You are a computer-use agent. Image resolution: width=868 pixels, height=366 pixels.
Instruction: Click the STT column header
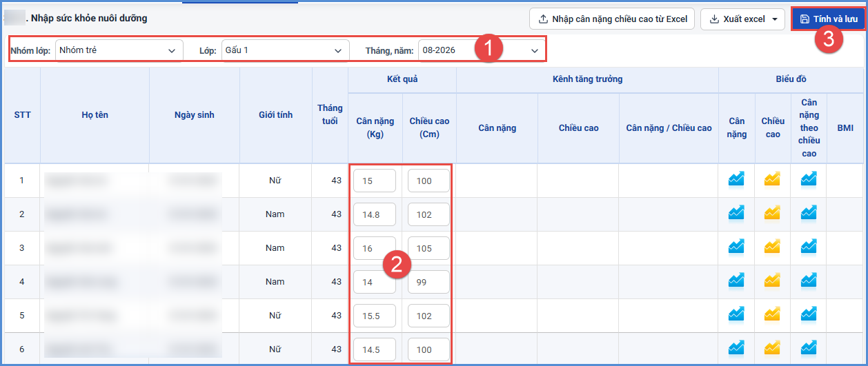[22, 114]
